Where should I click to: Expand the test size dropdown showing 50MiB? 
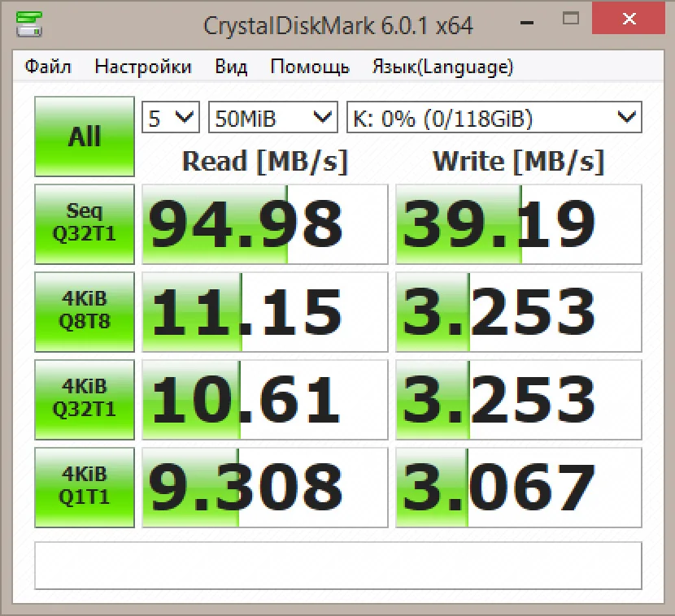coord(273,117)
